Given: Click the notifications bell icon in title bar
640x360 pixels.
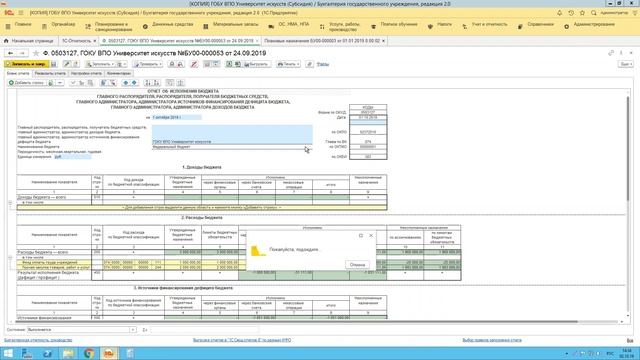Looking at the screenshot, I should [x=560, y=13].
